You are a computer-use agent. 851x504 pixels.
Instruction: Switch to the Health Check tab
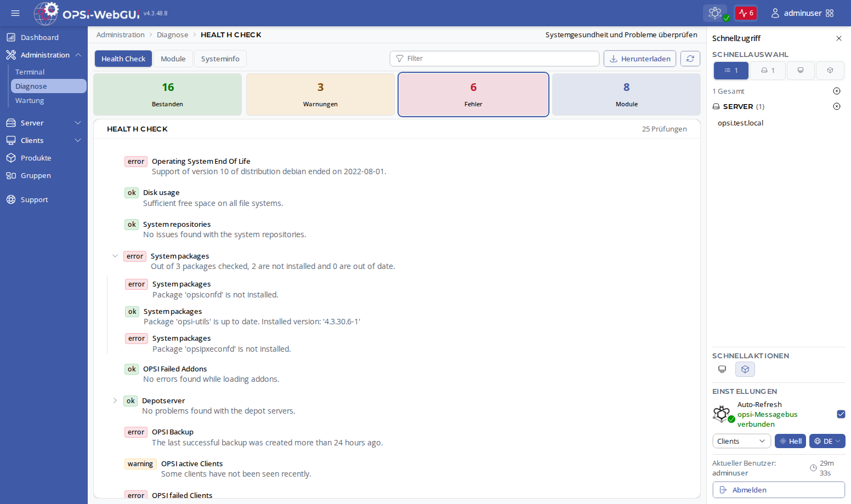(123, 59)
